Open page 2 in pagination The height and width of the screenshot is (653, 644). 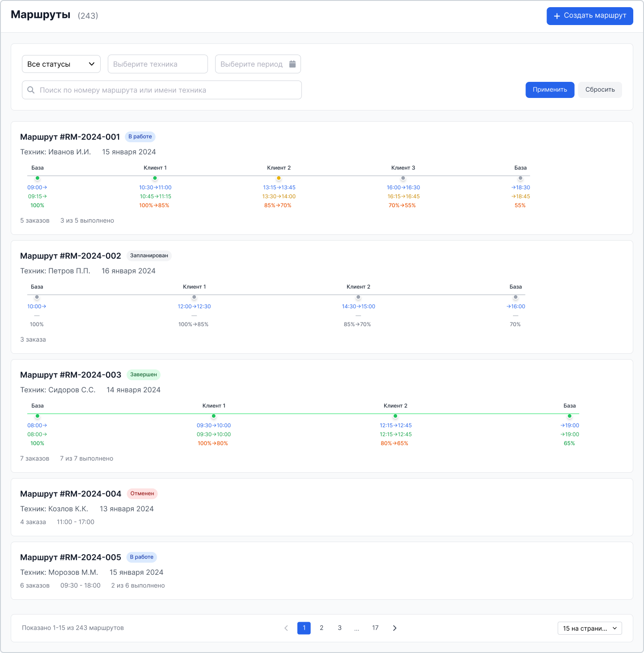(322, 628)
